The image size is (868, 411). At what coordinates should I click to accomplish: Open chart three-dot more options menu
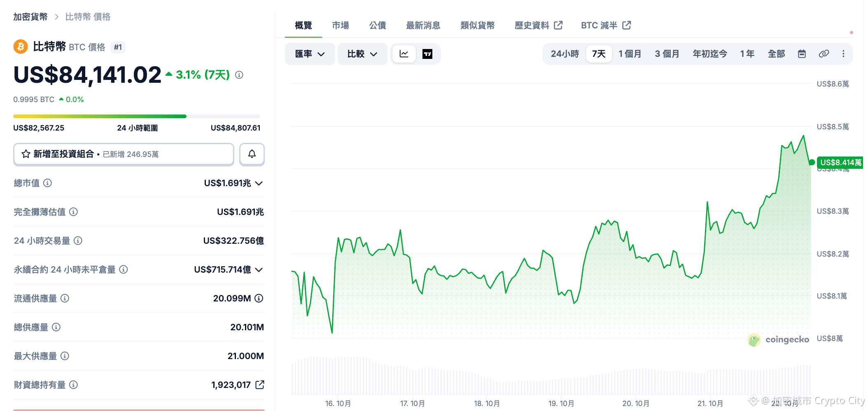point(843,54)
